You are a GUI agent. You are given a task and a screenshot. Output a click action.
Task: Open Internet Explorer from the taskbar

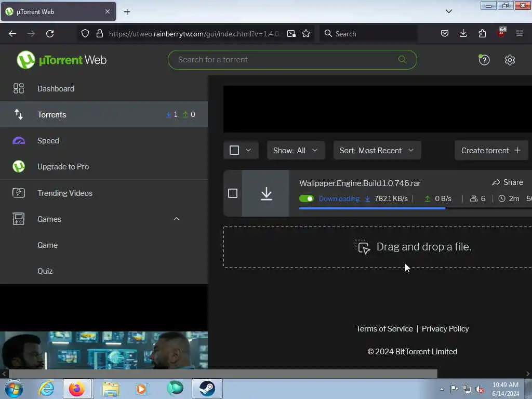point(46,389)
